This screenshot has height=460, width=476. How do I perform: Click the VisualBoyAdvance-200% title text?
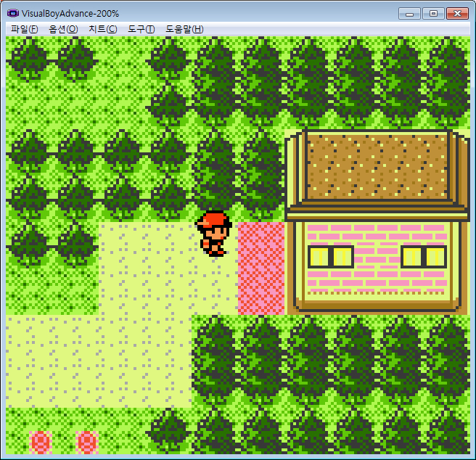[x=70, y=14]
